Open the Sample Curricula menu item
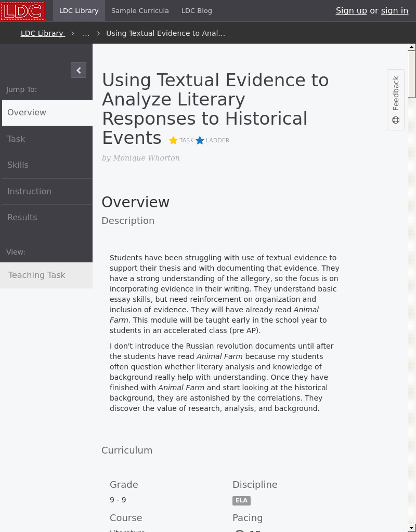Image resolution: width=416 pixels, height=532 pixels. coord(140,10)
